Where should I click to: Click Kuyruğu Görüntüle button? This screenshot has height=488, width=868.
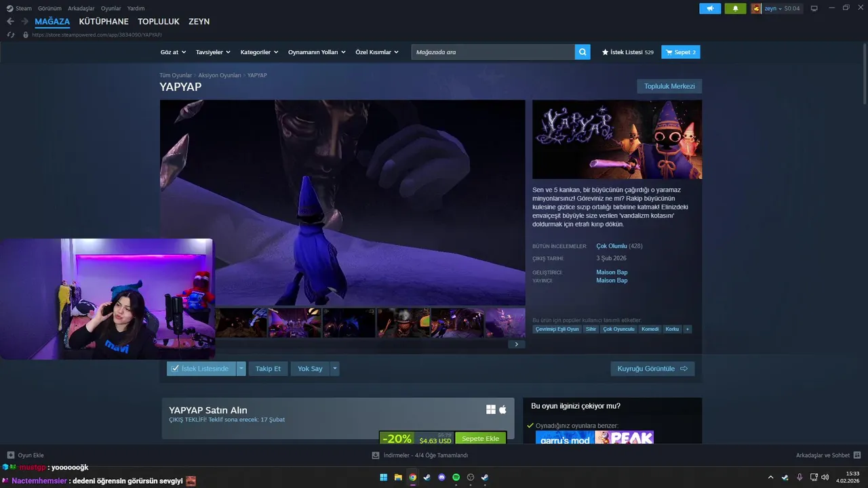[x=652, y=369]
